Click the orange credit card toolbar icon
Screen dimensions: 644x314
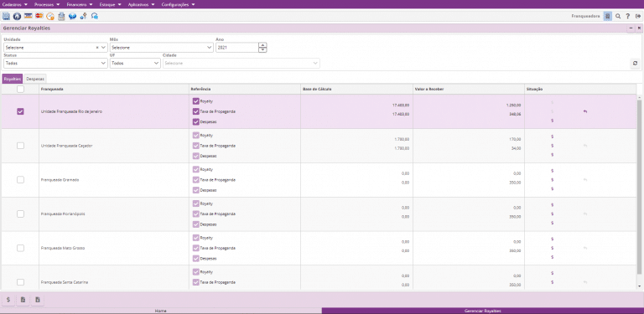pyautogui.click(x=39, y=17)
